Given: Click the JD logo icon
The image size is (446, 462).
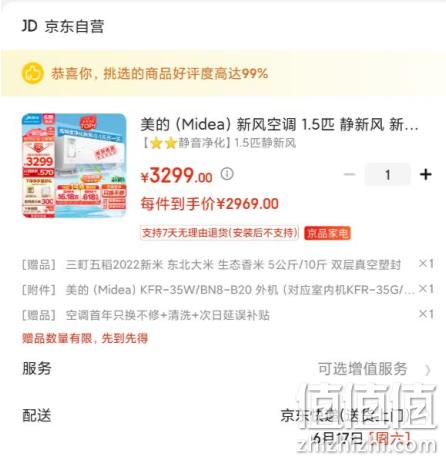Looking at the screenshot, I should pos(29,26).
